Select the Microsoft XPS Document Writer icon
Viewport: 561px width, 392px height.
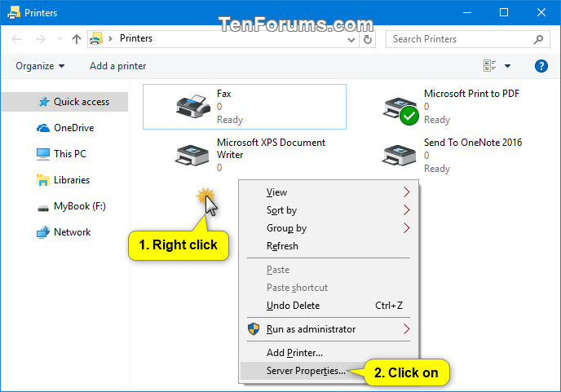pos(192,155)
